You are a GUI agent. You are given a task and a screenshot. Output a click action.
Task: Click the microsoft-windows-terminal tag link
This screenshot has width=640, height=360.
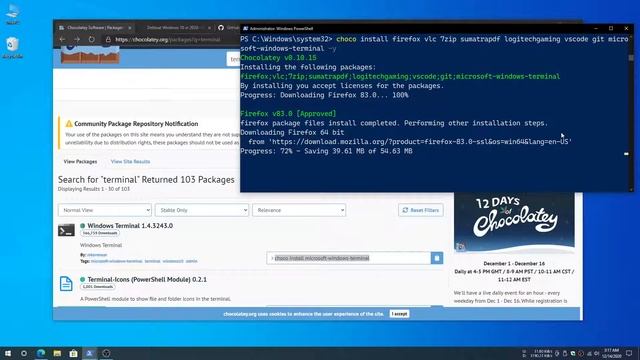117,261
